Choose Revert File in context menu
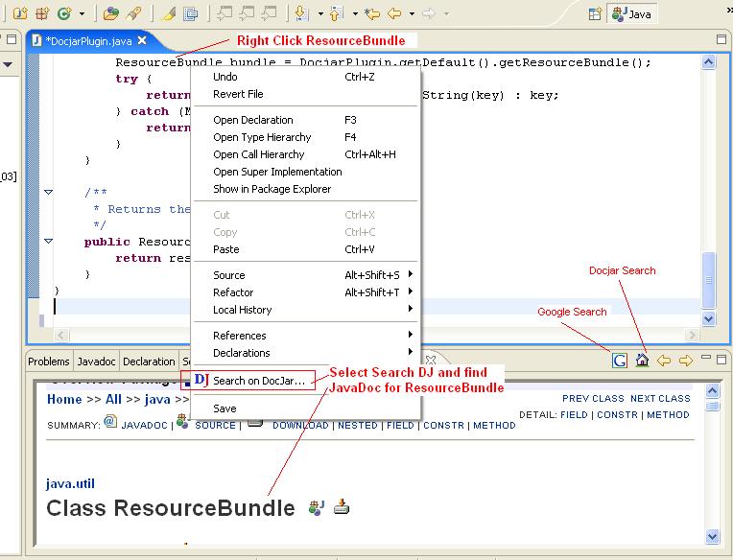Viewport: 733px width, 560px height. pyautogui.click(x=306, y=94)
